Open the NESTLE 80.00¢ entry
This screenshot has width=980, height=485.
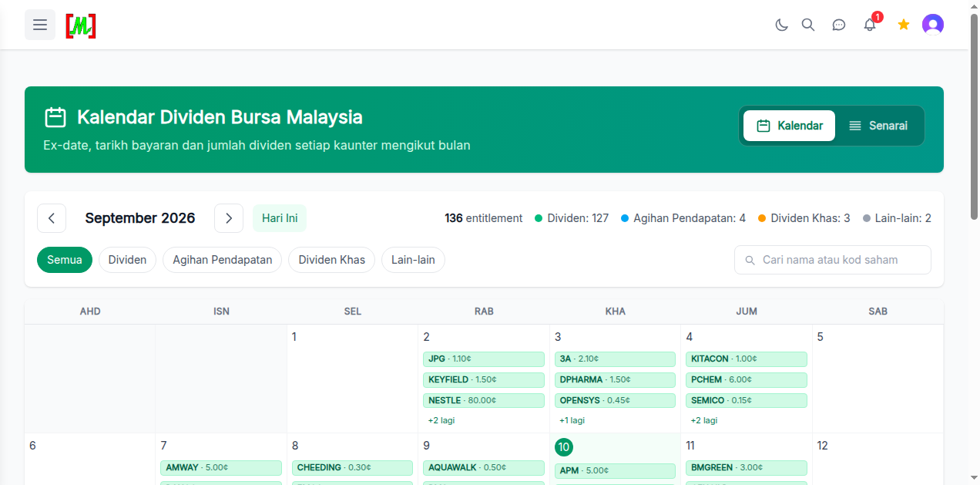pyautogui.click(x=484, y=400)
